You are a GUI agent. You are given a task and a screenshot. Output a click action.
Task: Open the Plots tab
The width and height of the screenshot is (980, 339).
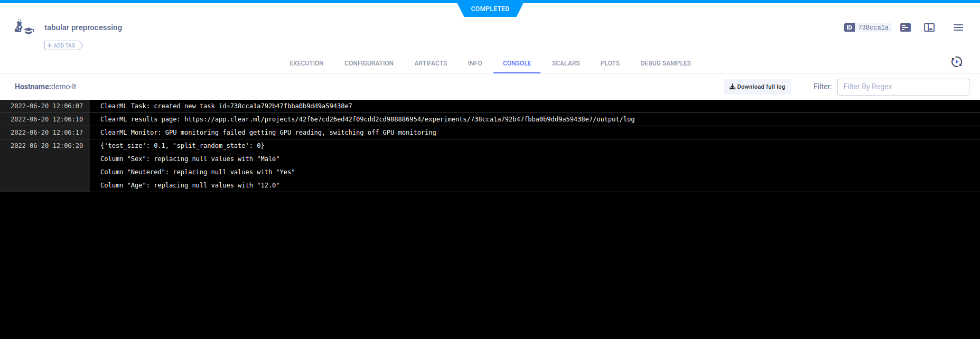pyautogui.click(x=610, y=63)
